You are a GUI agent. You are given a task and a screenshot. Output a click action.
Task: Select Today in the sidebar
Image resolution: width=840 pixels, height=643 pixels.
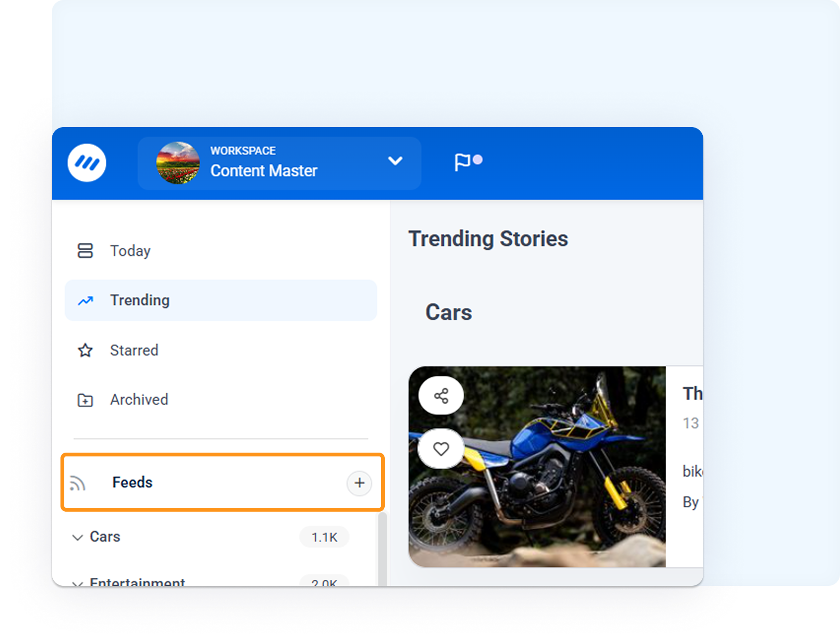click(x=220, y=250)
